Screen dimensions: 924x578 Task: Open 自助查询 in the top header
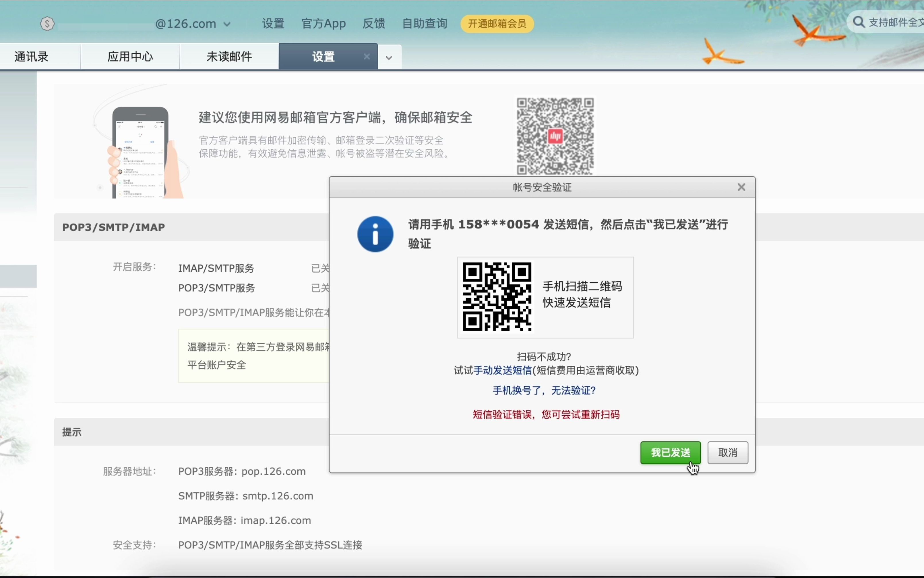424,24
